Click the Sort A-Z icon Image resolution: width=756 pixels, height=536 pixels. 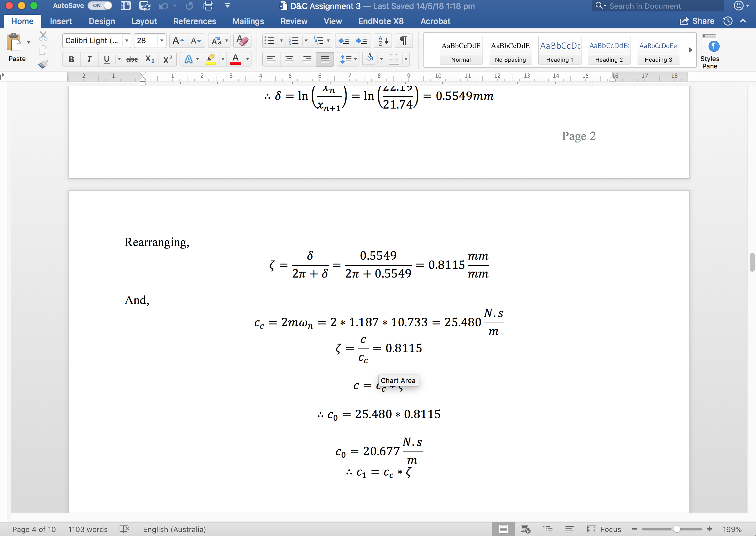pos(383,41)
